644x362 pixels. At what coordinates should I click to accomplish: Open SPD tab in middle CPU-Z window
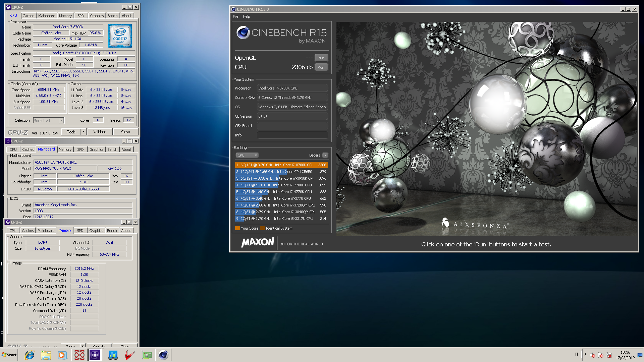click(80, 149)
